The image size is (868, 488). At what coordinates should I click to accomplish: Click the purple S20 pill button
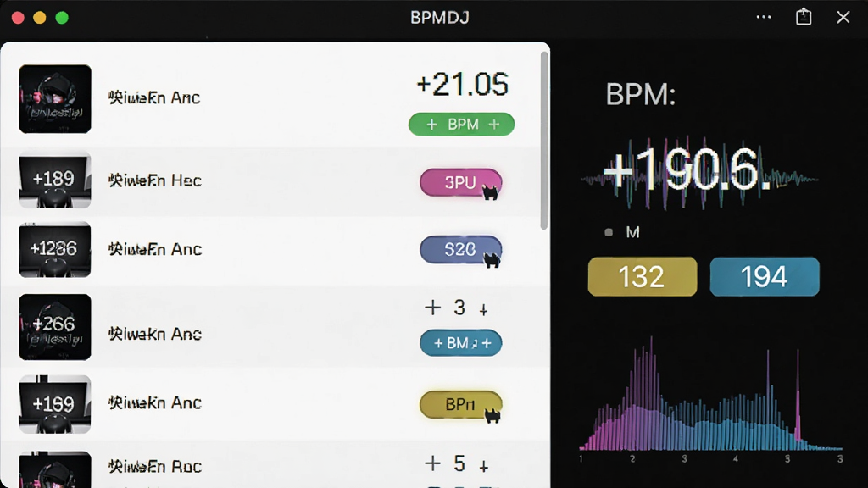(460, 250)
